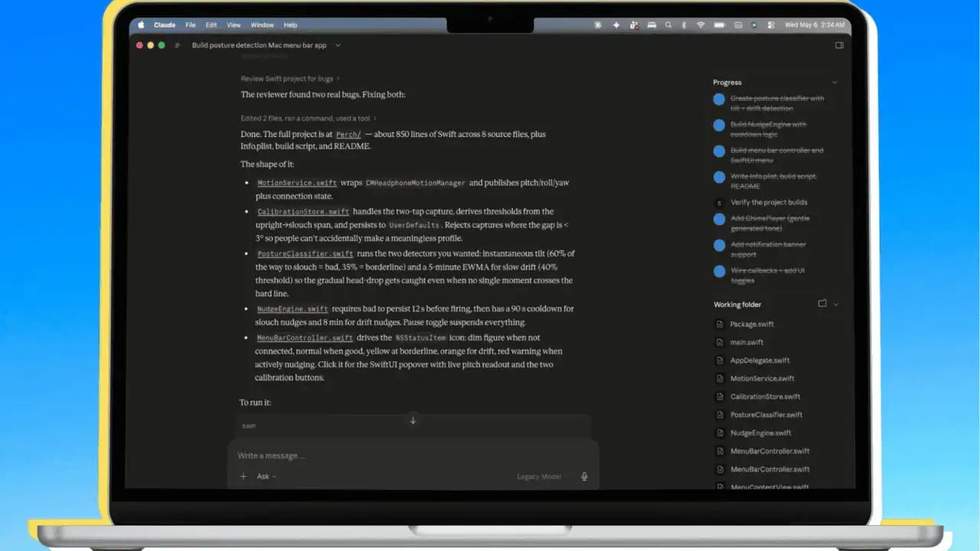Click the Write a message field
Screen dimensions: 980x551
[413, 455]
